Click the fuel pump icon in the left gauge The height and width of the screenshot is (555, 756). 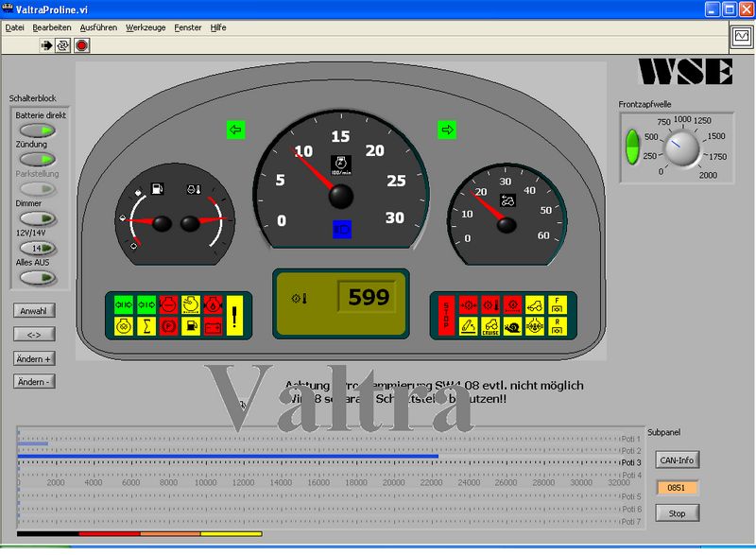coord(158,188)
